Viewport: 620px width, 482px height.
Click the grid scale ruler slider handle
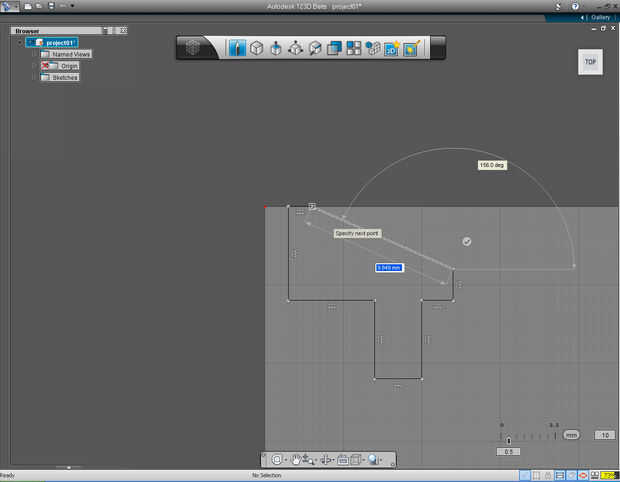point(509,439)
